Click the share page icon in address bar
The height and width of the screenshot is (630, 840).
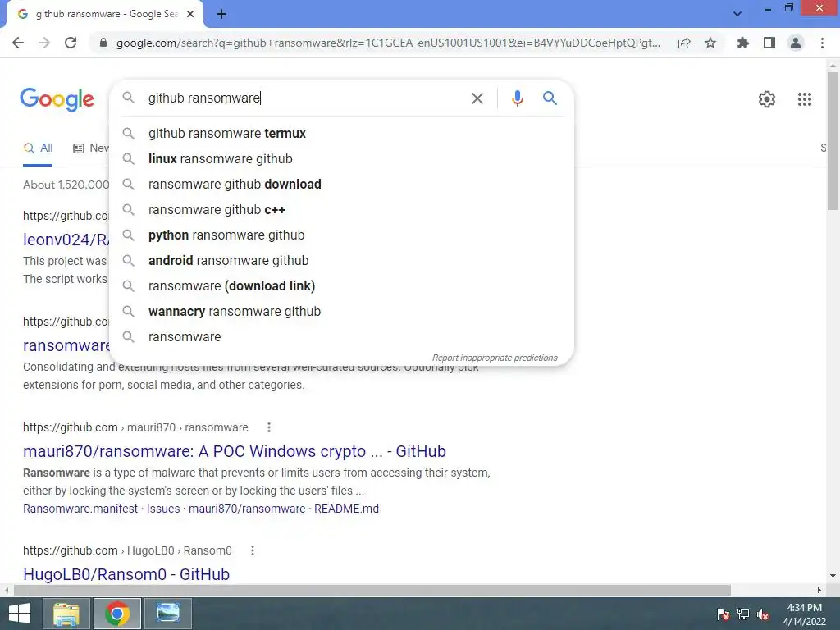pyautogui.click(x=684, y=43)
